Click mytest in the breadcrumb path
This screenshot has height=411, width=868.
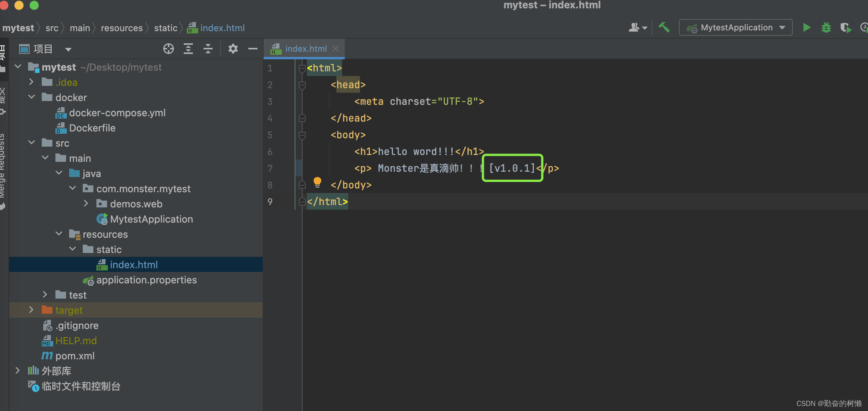point(18,28)
